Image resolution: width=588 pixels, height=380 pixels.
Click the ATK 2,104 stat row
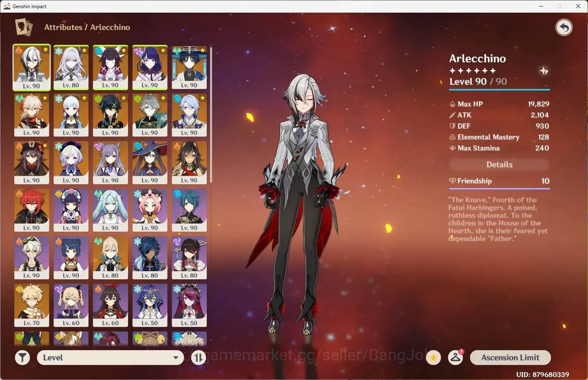[499, 115]
